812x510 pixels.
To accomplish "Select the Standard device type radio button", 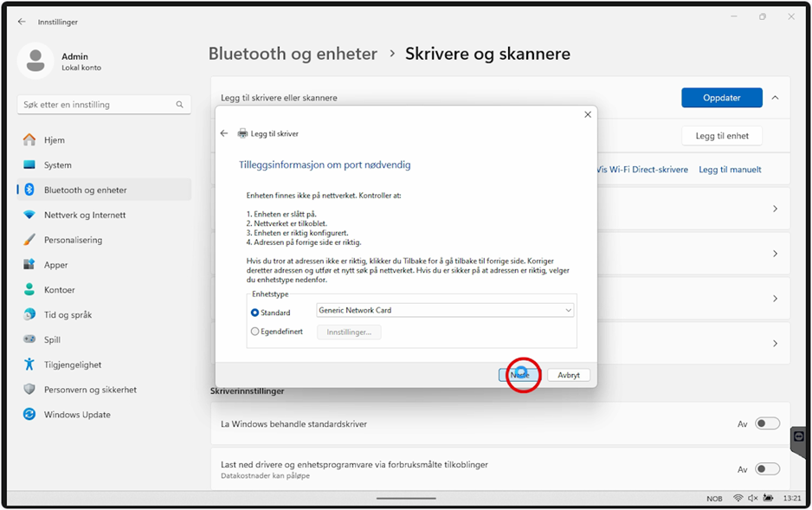I will coord(255,313).
